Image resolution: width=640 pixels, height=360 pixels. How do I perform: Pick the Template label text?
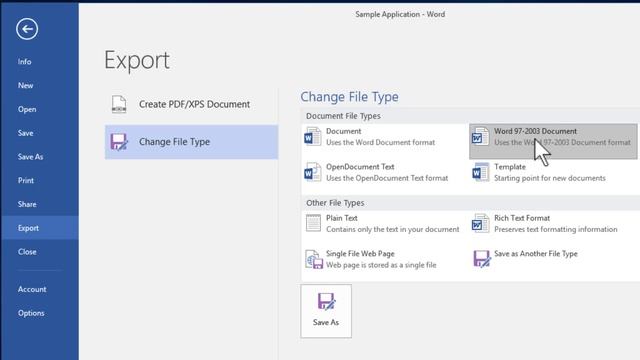pyautogui.click(x=510, y=167)
